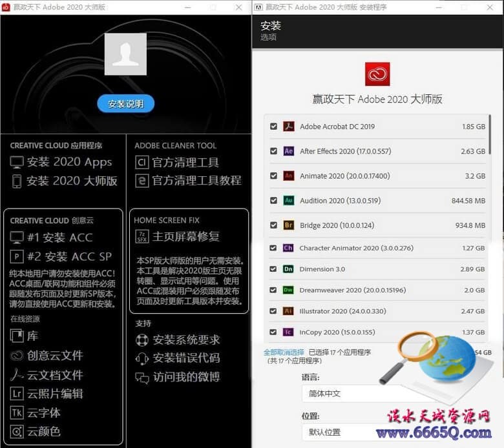The width and height of the screenshot is (504, 448).
Task: Uncheck Dimension 3.0 checkbox
Action: (273, 269)
